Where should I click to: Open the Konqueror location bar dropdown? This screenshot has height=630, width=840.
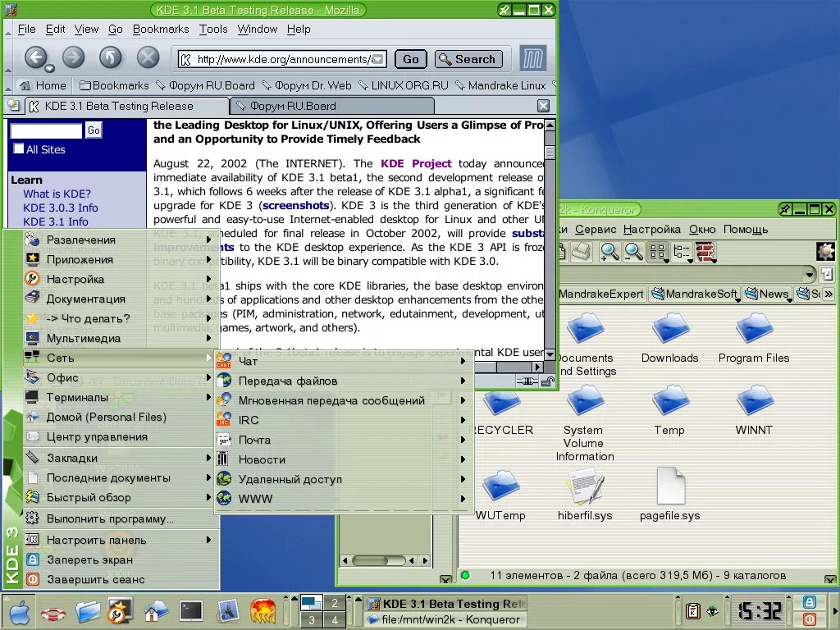810,275
